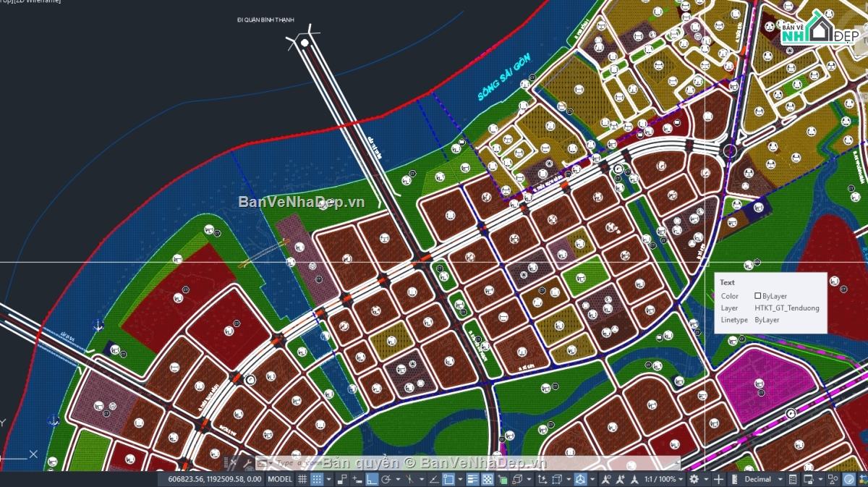Click the isometric drafting icon

(x=409, y=479)
